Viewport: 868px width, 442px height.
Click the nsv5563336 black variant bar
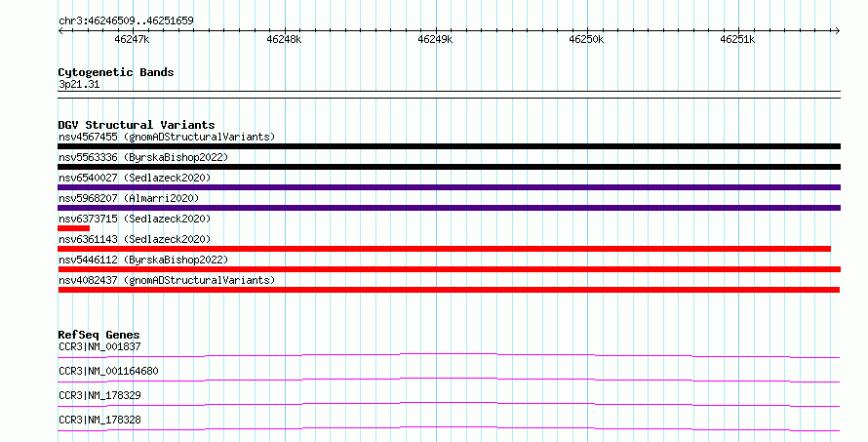click(x=449, y=167)
